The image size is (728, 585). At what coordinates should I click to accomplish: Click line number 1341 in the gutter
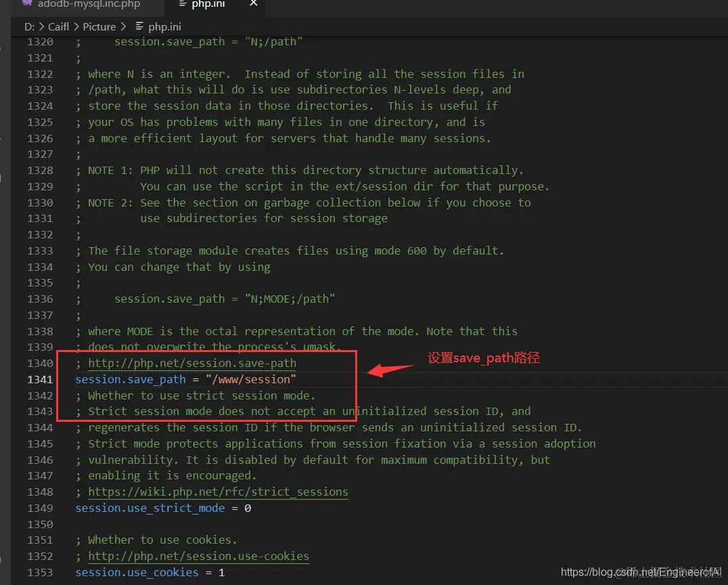(x=40, y=380)
